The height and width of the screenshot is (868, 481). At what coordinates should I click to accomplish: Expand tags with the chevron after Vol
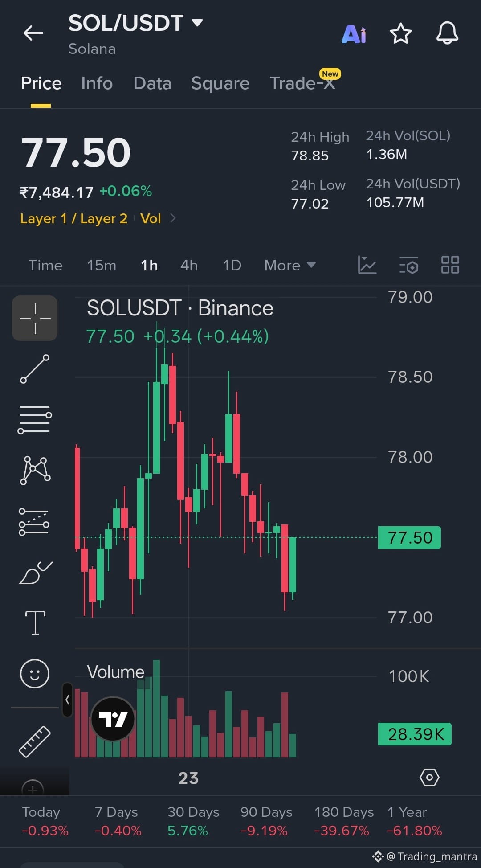tap(173, 218)
